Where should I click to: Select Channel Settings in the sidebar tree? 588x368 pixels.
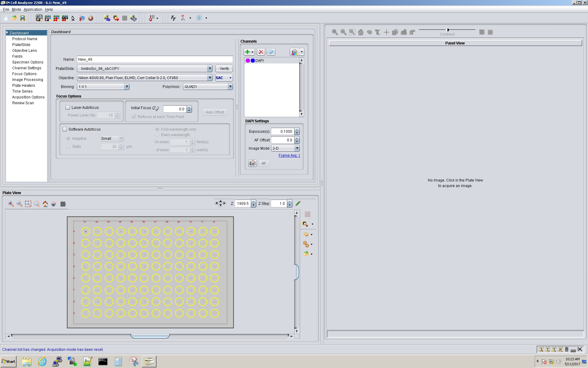(27, 68)
